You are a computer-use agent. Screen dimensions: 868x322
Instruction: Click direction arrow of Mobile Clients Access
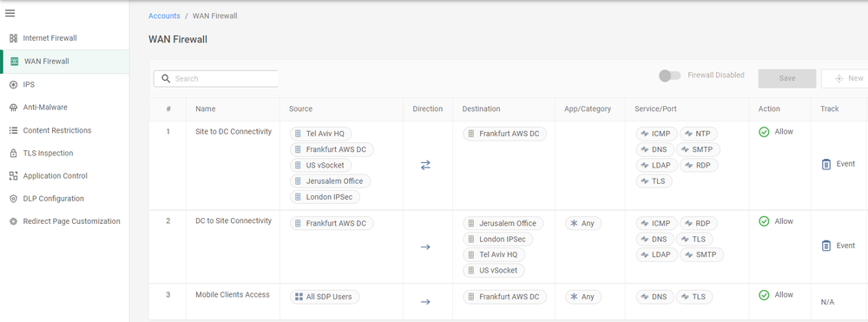425,301
